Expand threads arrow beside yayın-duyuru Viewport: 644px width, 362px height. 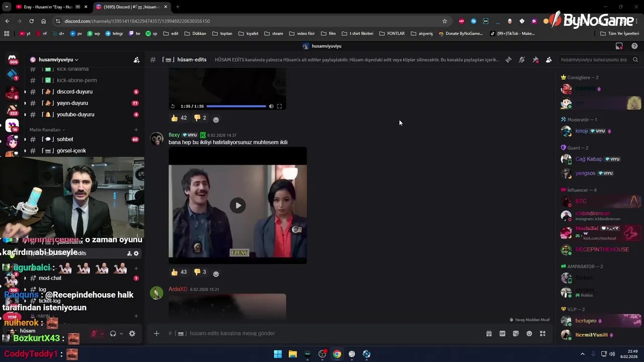(x=25, y=103)
